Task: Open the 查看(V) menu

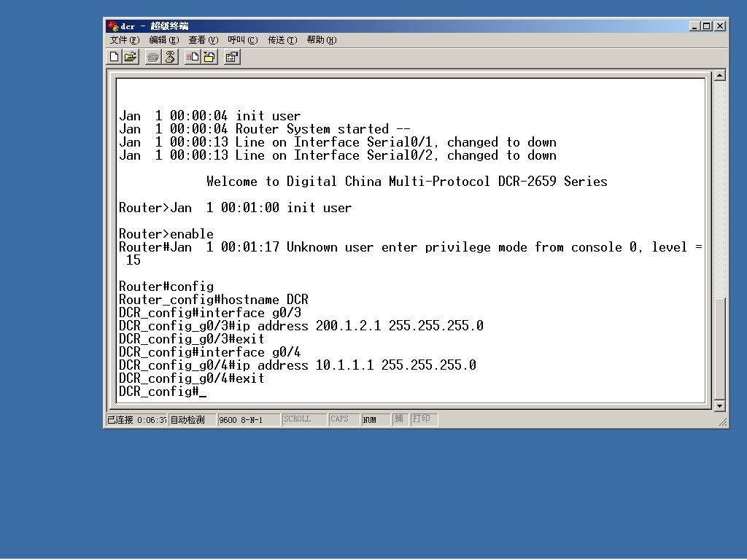Action: (x=203, y=40)
